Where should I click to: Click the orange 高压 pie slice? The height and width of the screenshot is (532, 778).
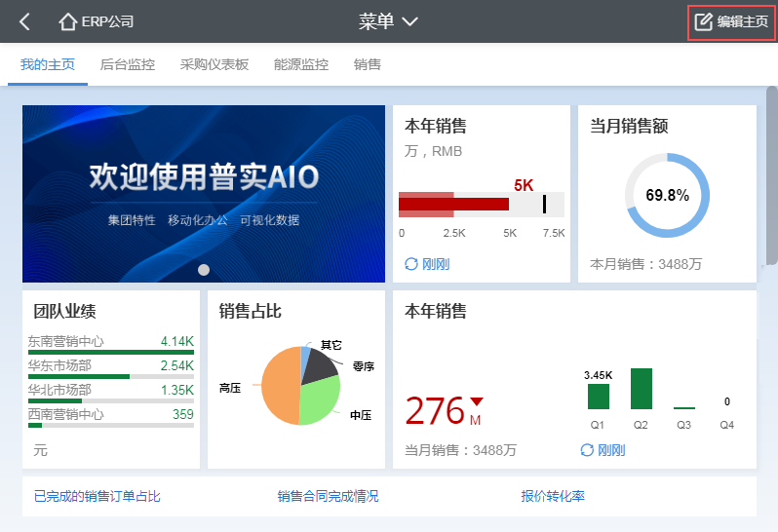(x=279, y=388)
